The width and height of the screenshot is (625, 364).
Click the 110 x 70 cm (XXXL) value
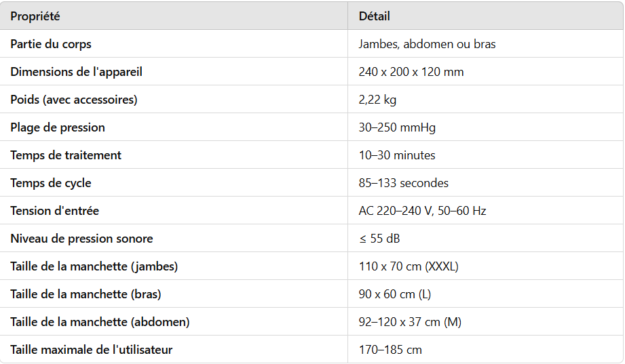pyautogui.click(x=409, y=266)
